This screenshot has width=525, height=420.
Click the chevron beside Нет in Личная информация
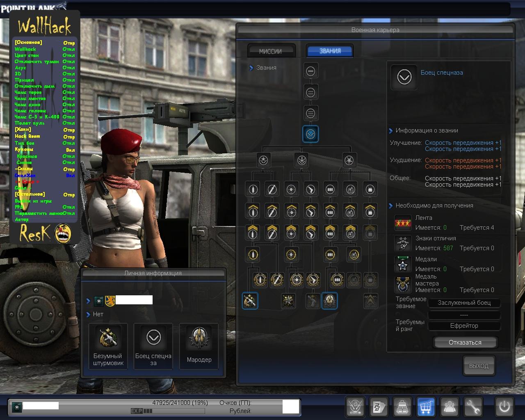tap(88, 315)
